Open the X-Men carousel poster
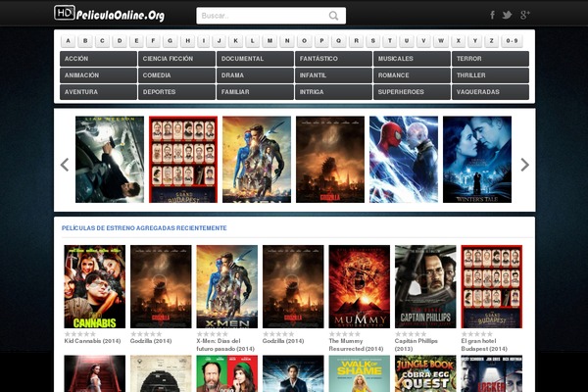 coord(257,160)
